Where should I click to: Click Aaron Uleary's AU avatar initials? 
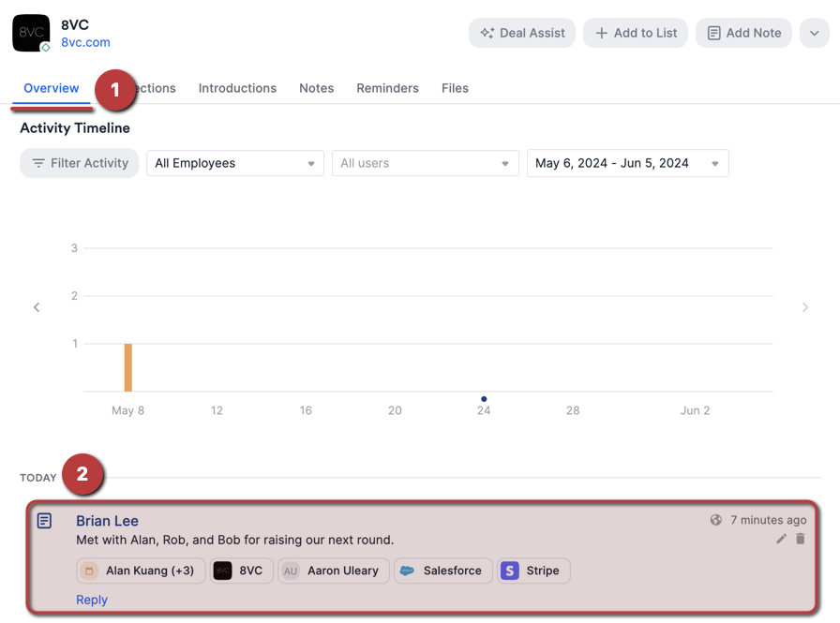pos(291,571)
